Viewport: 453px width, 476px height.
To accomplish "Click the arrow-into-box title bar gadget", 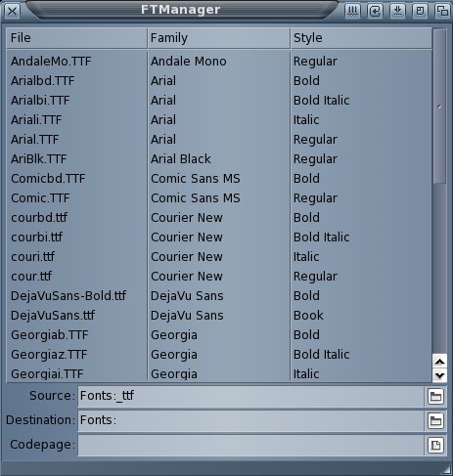I will point(375,11).
